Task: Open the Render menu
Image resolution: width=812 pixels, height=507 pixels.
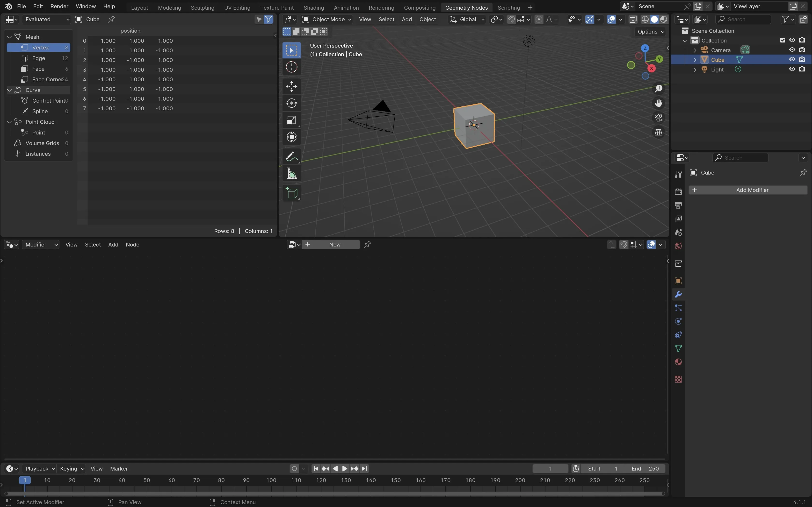Action: [x=59, y=6]
